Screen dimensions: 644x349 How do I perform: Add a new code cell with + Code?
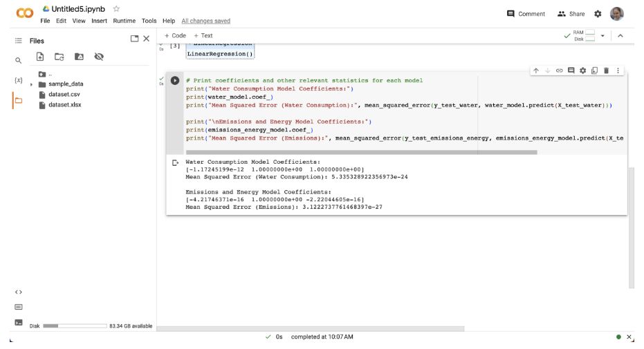175,35
